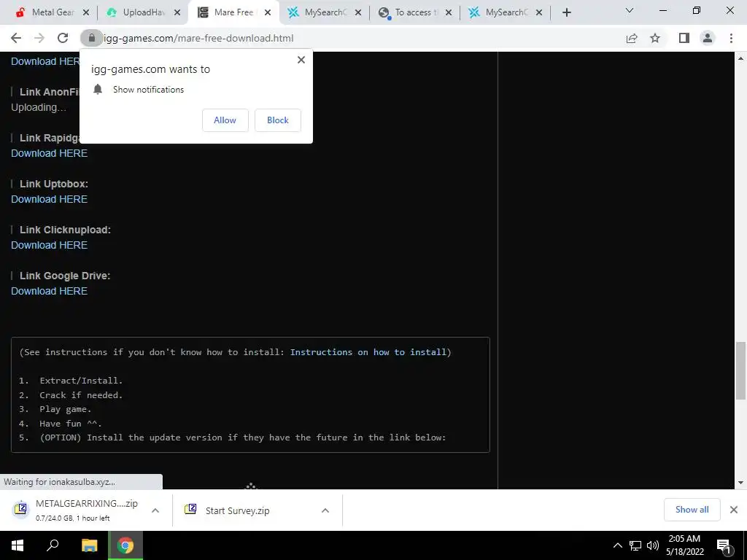
Task: Close the downloads bar
Action: pyautogui.click(x=734, y=510)
